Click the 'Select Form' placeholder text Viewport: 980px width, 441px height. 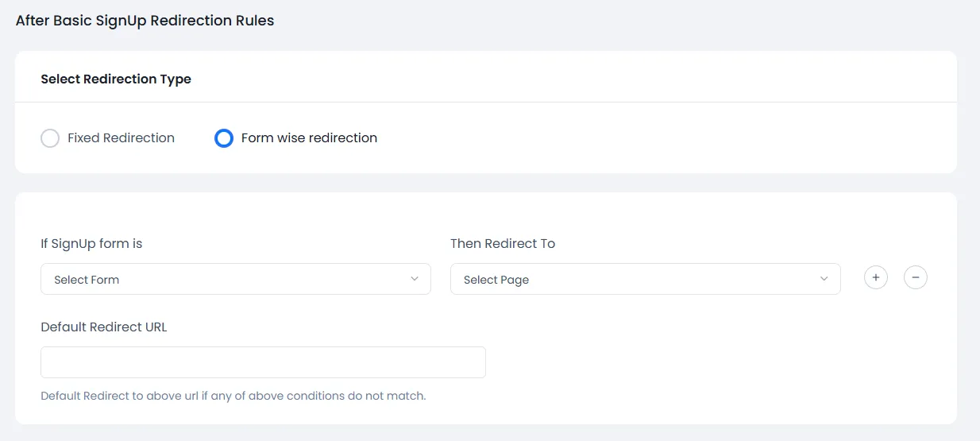point(87,280)
